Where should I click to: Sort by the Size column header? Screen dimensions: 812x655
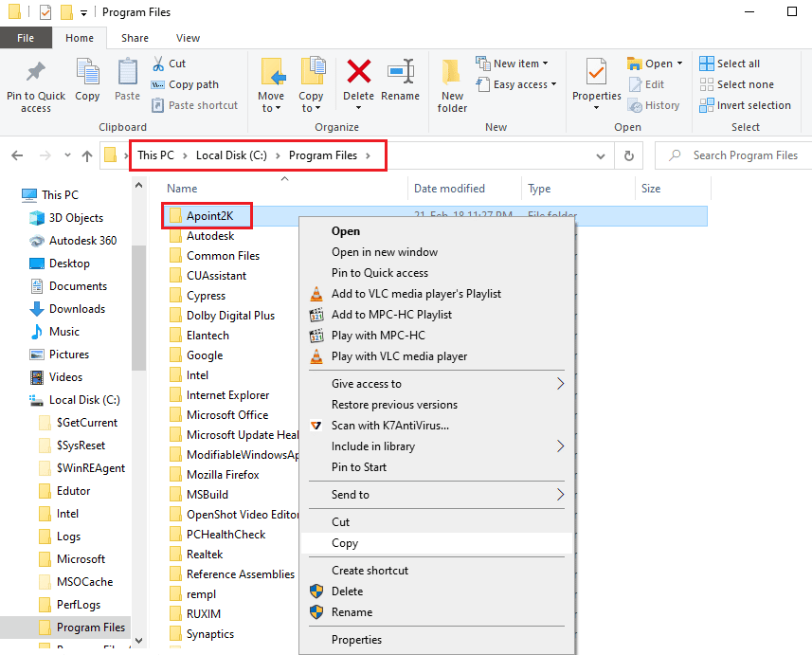tap(650, 189)
